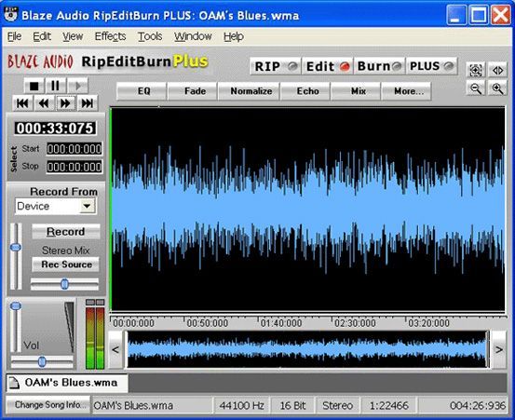Click the play button

(x=77, y=86)
